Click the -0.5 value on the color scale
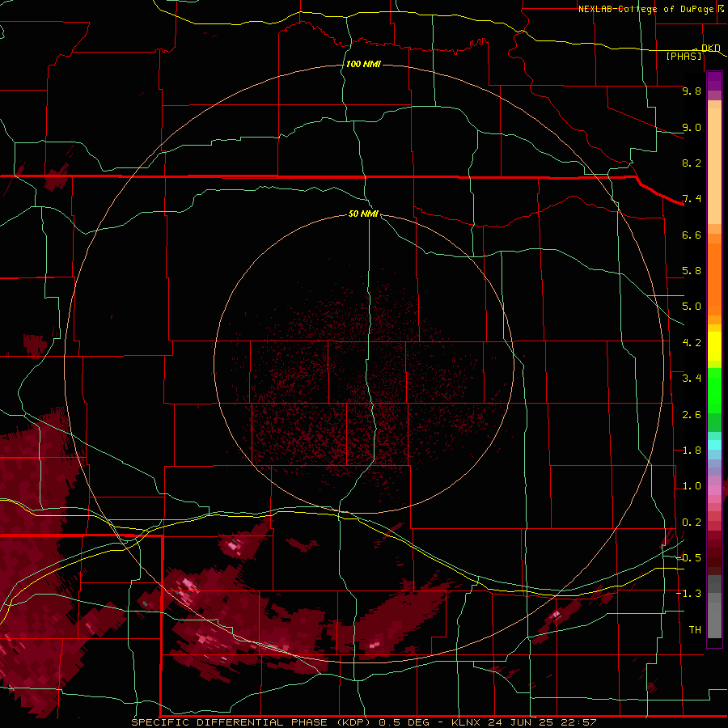The image size is (728, 728). 688,558
